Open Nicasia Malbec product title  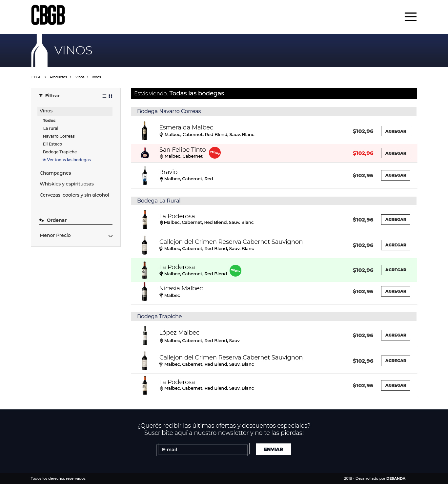point(181,288)
